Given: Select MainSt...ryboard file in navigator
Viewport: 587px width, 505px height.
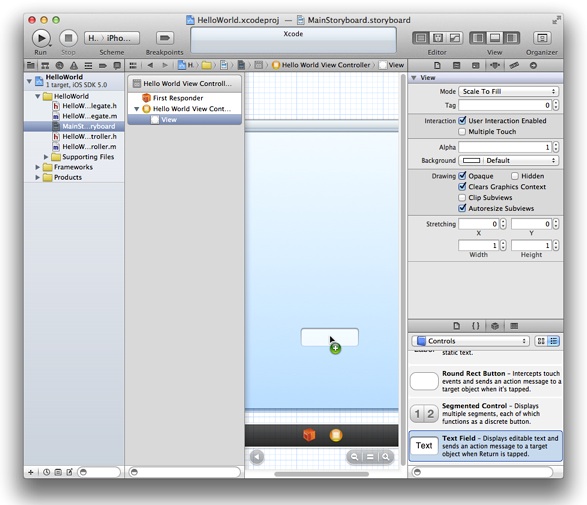Looking at the screenshot, I should click(74, 126).
